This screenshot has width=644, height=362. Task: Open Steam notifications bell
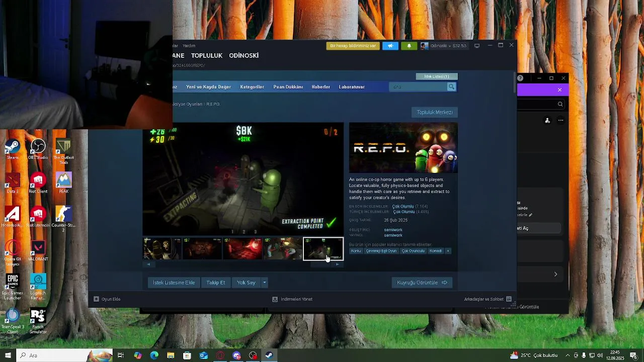point(409,46)
